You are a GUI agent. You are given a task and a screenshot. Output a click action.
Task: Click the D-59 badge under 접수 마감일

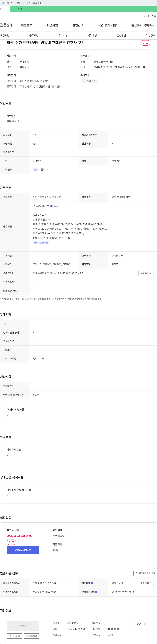click(11, 542)
